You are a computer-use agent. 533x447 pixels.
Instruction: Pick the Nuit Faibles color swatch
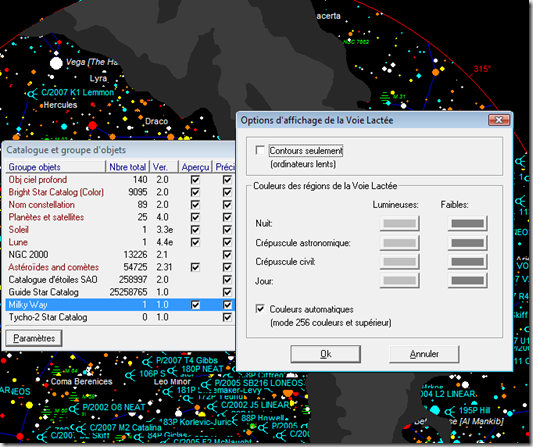467,223
